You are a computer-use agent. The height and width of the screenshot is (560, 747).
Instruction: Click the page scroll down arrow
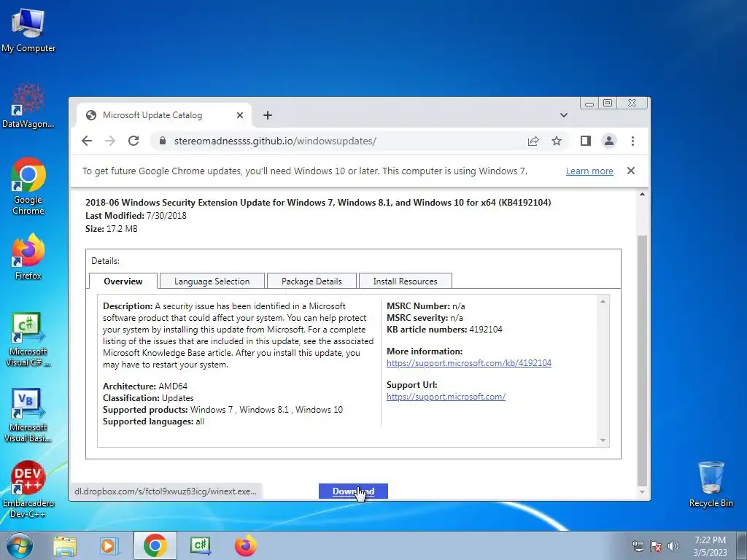(x=642, y=492)
